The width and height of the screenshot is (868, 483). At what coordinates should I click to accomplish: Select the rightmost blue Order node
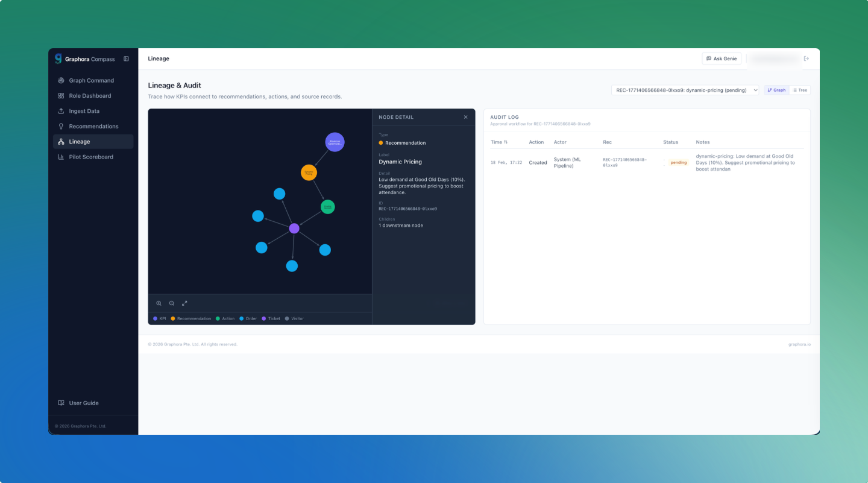click(325, 250)
